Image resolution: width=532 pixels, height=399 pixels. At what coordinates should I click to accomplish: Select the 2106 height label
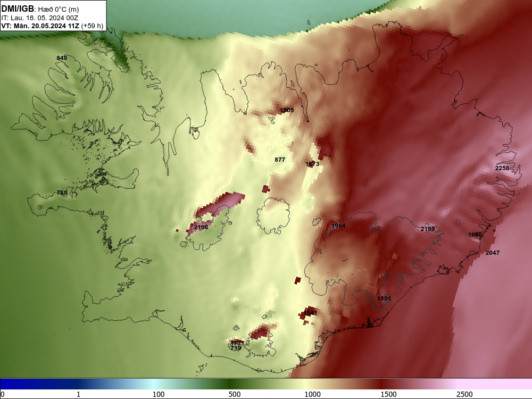pyautogui.click(x=201, y=227)
